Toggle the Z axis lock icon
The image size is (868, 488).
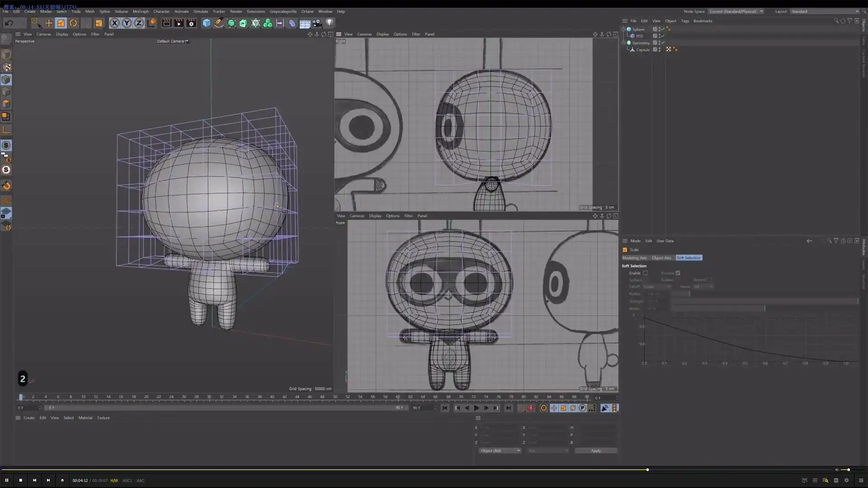139,23
